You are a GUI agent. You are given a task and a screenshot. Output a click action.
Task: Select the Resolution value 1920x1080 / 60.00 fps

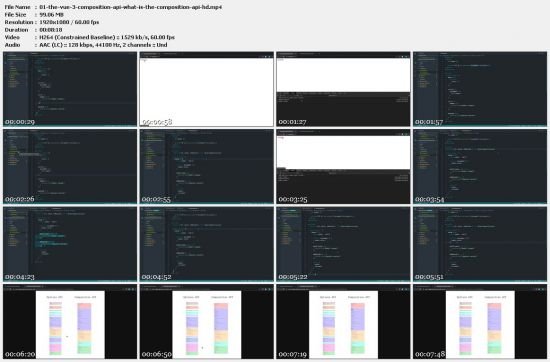69,22
